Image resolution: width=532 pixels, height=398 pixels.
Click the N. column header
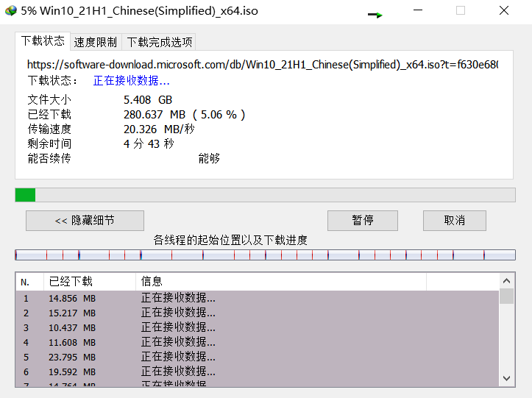pos(29,282)
